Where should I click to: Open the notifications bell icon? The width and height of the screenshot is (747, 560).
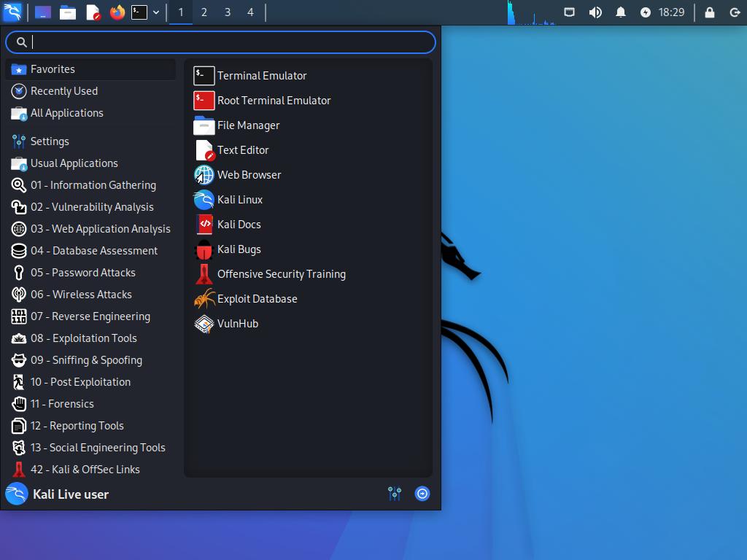tap(620, 12)
